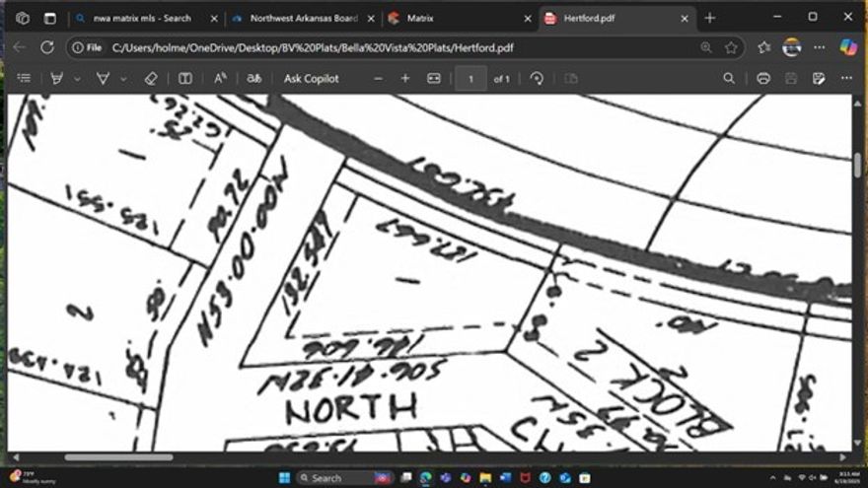The image size is (868, 488).
Task: Open Find in PDF search icon
Action: [x=729, y=78]
